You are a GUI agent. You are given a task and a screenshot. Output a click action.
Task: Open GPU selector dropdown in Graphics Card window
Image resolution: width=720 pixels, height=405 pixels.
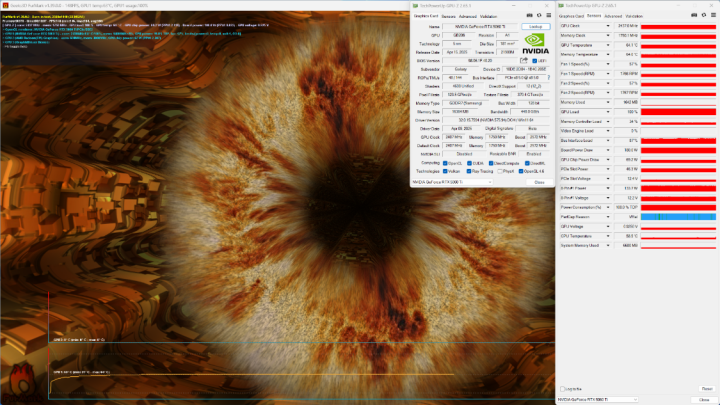pyautogui.click(x=452, y=182)
